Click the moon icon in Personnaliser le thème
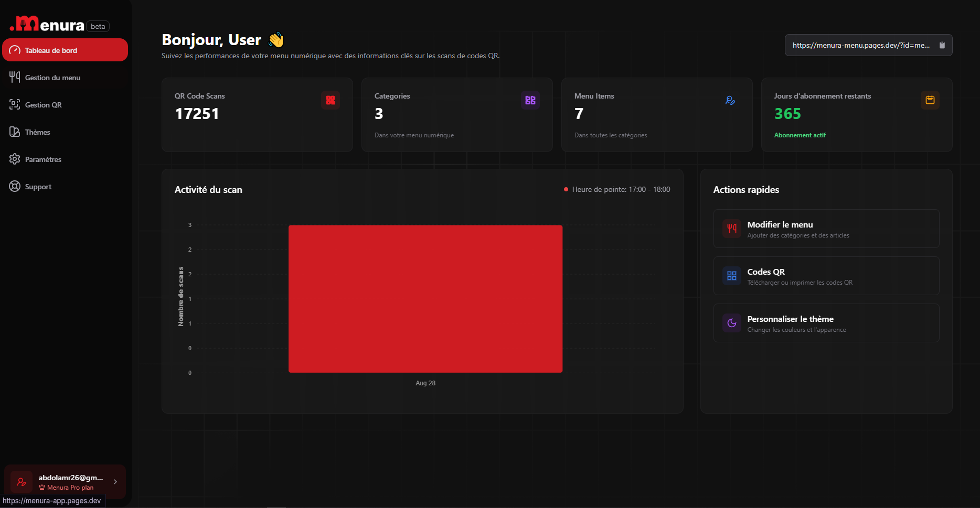 point(732,323)
